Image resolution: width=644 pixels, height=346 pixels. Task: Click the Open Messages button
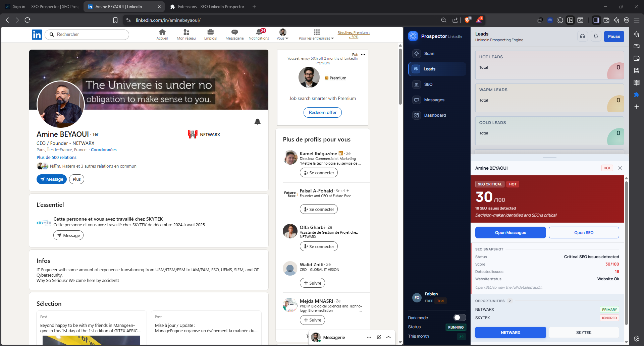[x=510, y=233]
